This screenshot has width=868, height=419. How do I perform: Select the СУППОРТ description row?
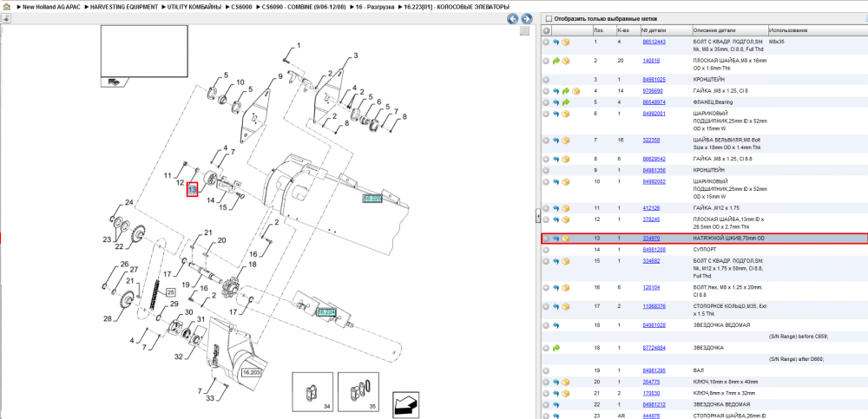click(x=703, y=250)
